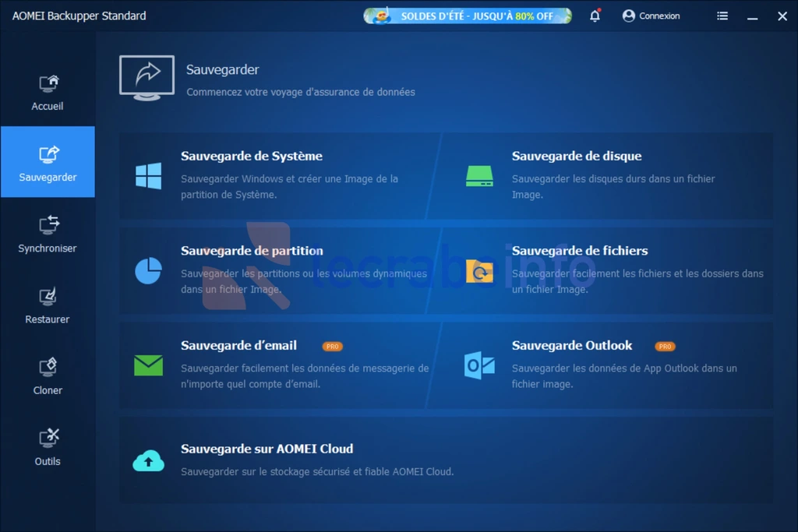Click the yellow folder file backup icon
Screen dimensions: 798x532
click(x=479, y=271)
